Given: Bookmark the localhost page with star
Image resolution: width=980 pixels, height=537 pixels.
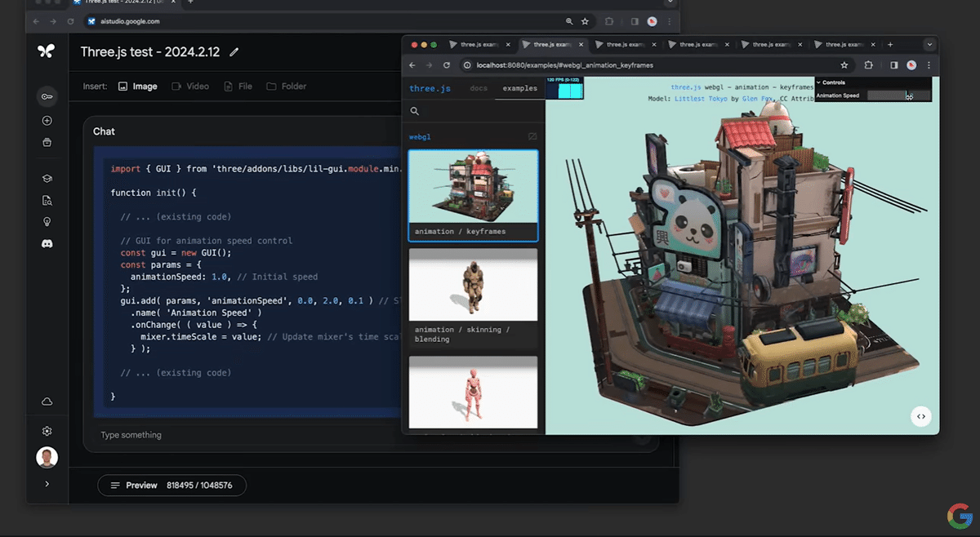Looking at the screenshot, I should coord(844,65).
